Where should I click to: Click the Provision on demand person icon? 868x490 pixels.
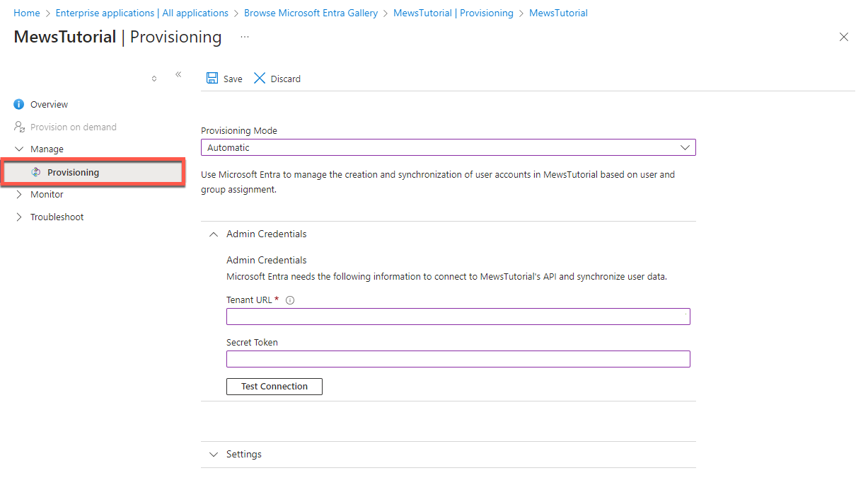(19, 127)
